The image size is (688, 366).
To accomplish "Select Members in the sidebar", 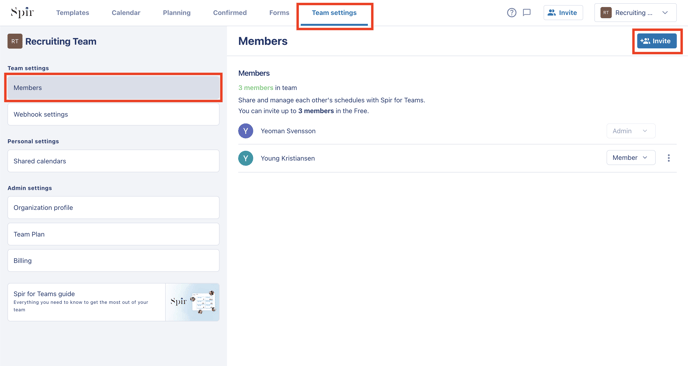I will [x=114, y=88].
